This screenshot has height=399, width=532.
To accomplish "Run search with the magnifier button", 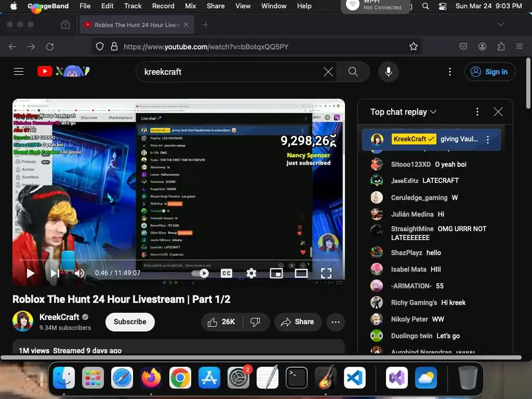I will coord(353,72).
